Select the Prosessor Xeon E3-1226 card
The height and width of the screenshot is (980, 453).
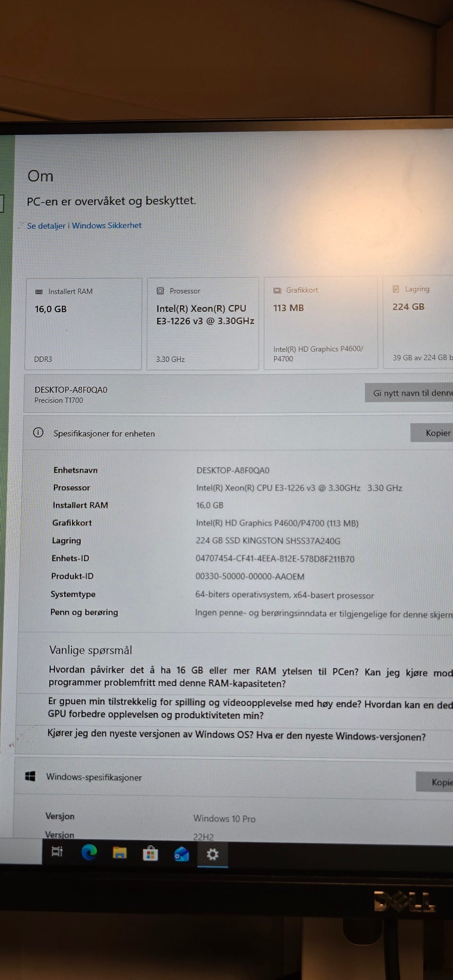(203, 324)
